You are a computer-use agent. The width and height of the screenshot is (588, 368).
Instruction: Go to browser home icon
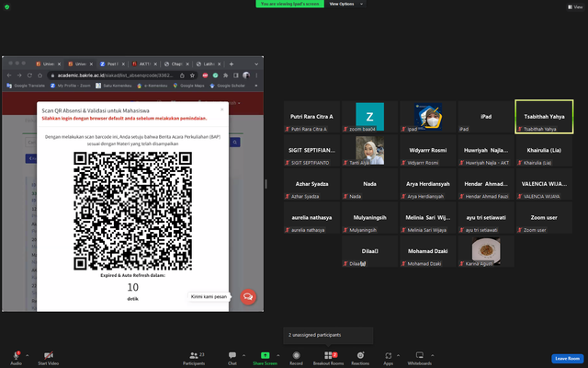click(40, 75)
